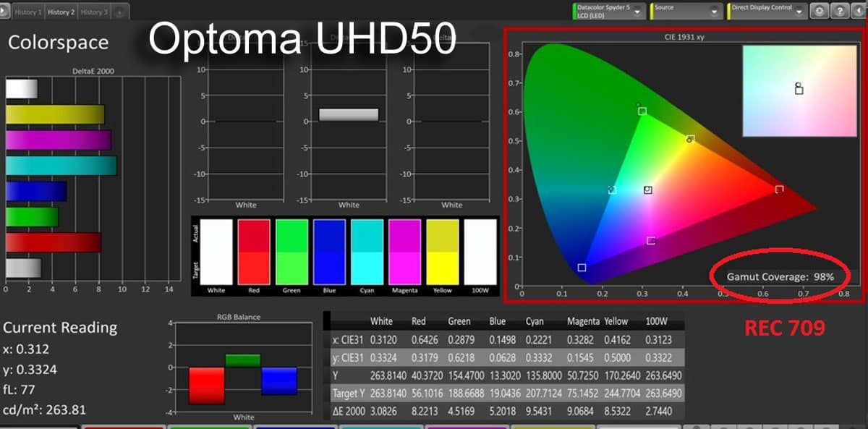This screenshot has width=868, height=429.
Task: Select the Green swatch in Actual/Target strip
Action: (x=292, y=252)
